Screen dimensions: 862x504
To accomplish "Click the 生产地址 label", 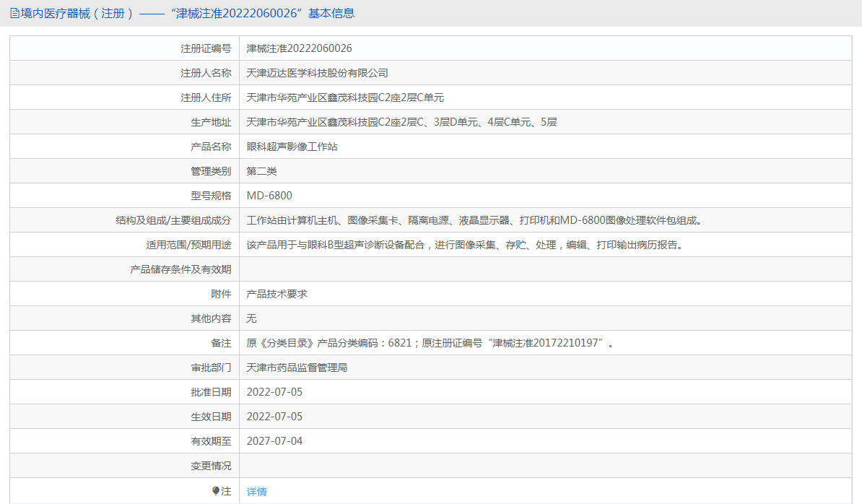I will [211, 122].
